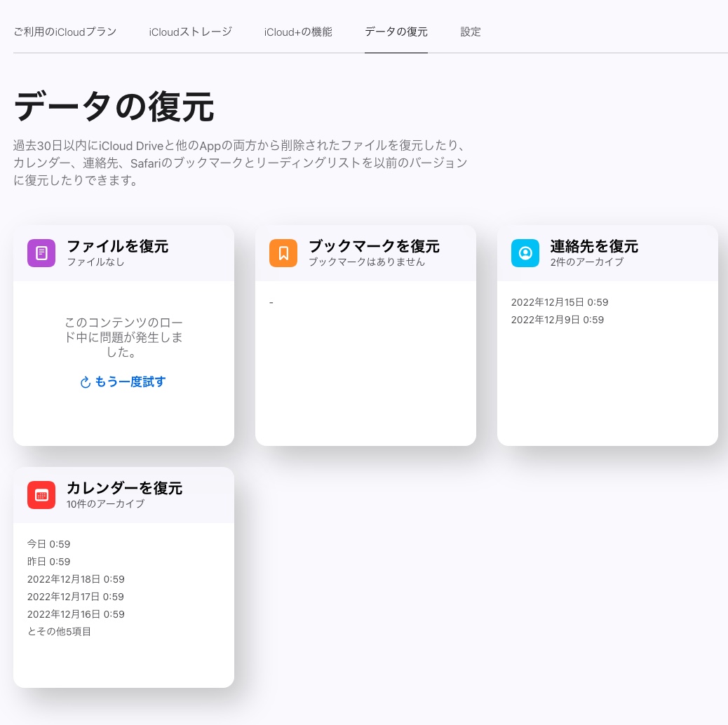Open the iCloud+の機能 tab
Viewport: 728px width, 725px height.
(298, 32)
